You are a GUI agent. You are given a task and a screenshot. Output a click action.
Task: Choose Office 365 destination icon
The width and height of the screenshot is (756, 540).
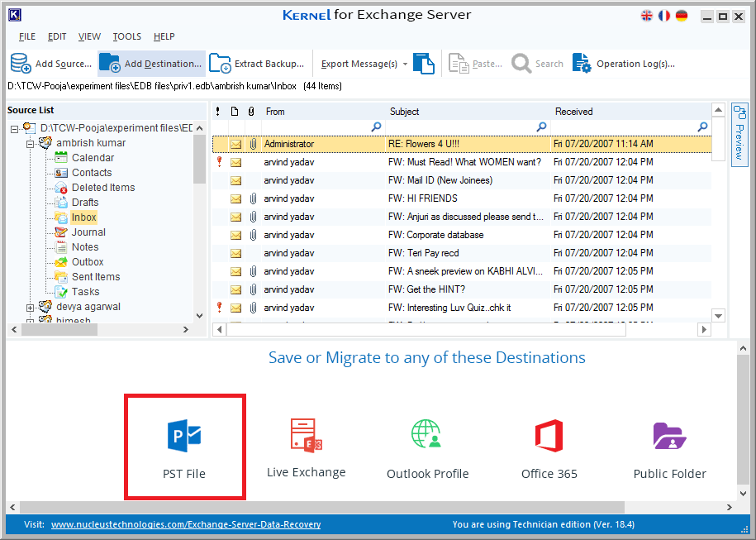pos(549,435)
